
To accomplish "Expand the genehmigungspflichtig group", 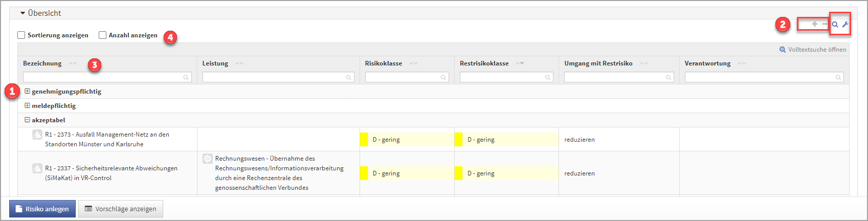I will [27, 92].
